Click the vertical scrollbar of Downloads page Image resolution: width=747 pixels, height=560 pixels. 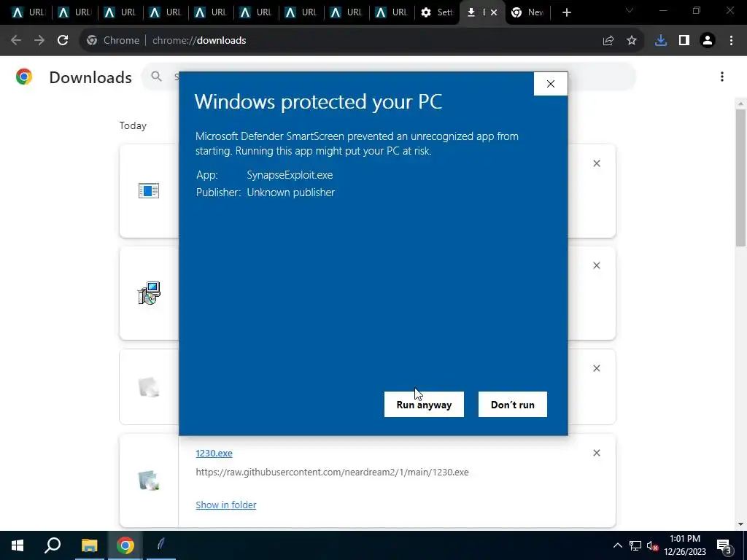pyautogui.click(x=740, y=178)
